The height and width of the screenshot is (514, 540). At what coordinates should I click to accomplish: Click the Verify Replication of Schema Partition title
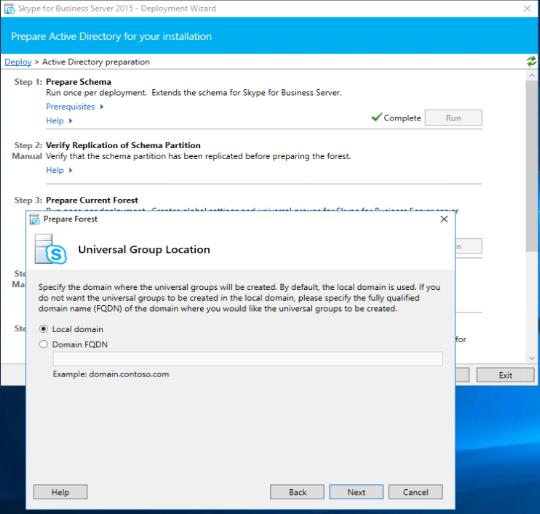(x=123, y=145)
